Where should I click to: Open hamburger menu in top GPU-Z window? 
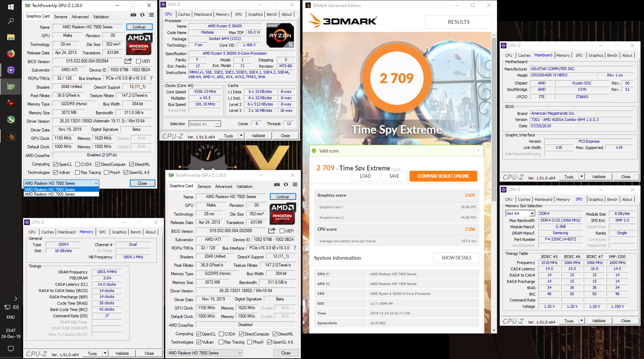tap(151, 15)
